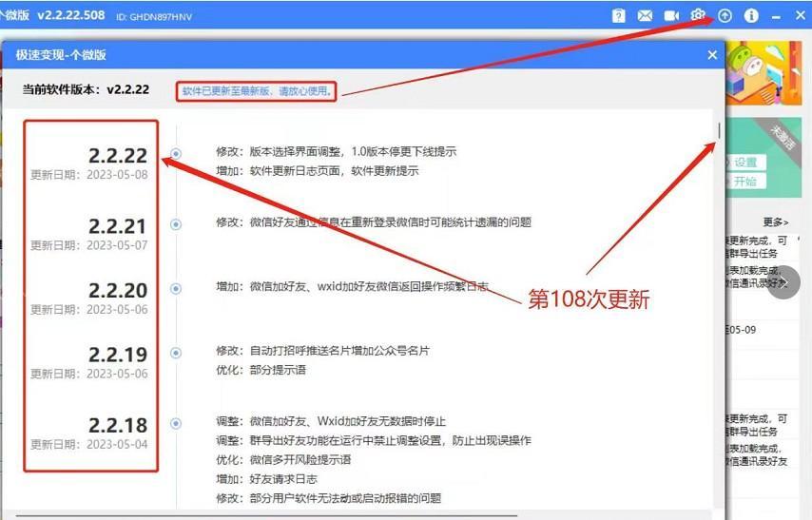Screen dimensions: 812x520
Task: Select version number 2.2.18 heading
Action: (x=118, y=425)
